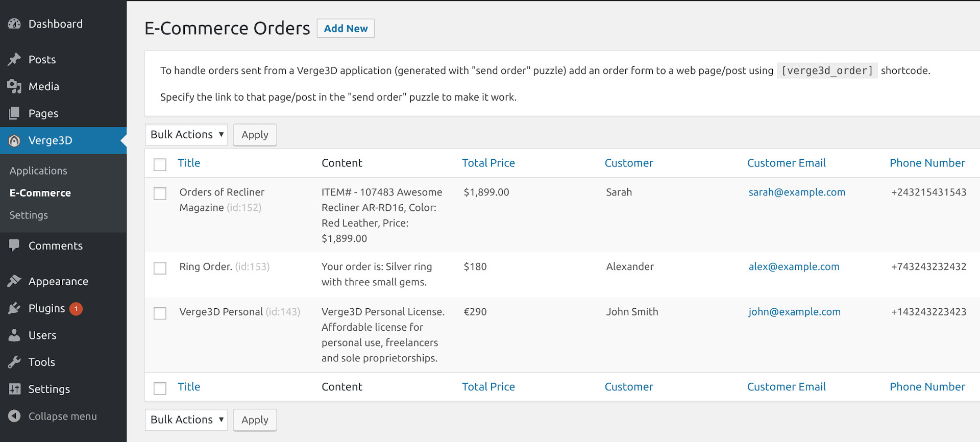Viewport: 980px width, 442px height.
Task: Sort by Phone Number in table footer
Action: pos(927,387)
